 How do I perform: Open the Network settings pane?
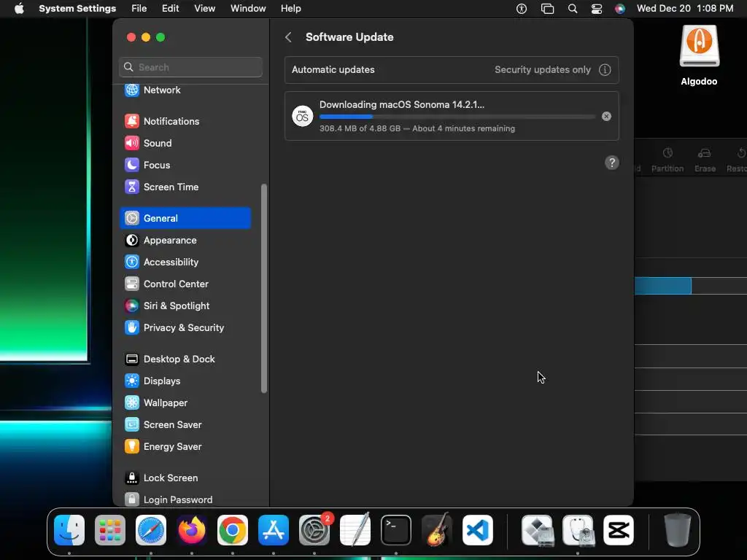click(185, 90)
